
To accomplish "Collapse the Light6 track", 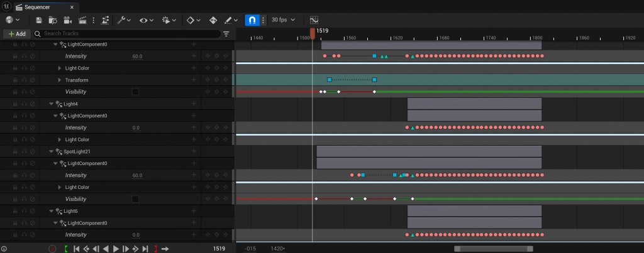I will click(x=52, y=211).
